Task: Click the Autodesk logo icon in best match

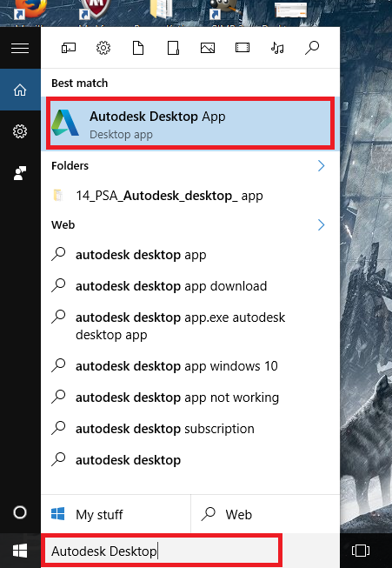Action: tap(65, 123)
